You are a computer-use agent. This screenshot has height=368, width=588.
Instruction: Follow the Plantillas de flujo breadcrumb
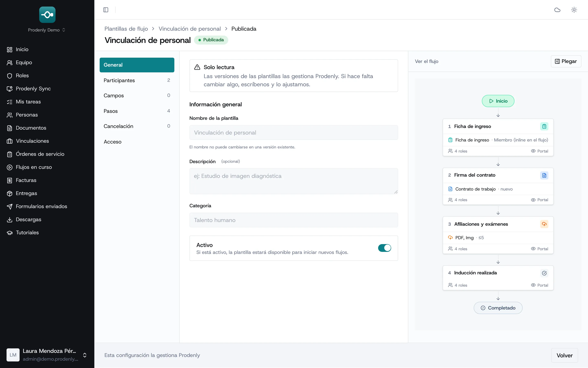126,29
